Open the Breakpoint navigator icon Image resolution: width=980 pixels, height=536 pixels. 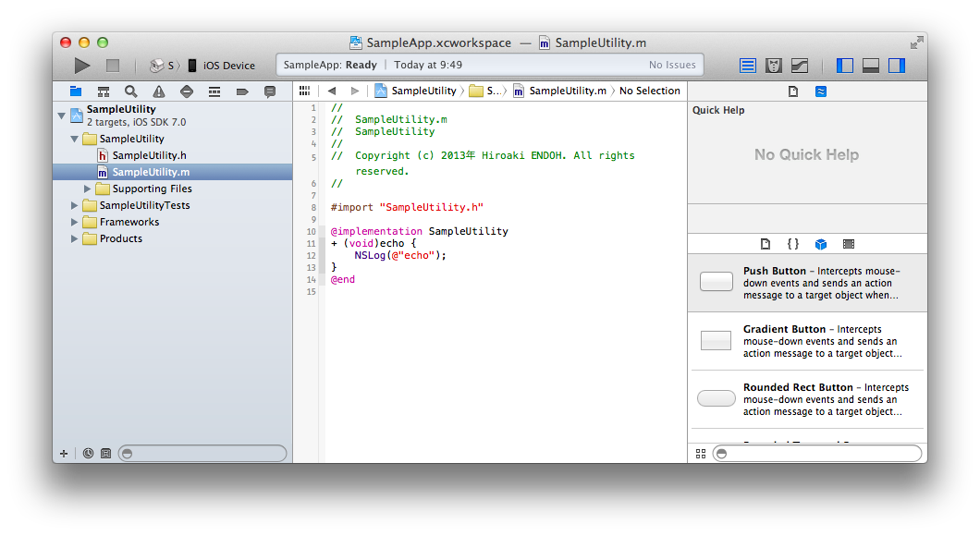[x=242, y=91]
